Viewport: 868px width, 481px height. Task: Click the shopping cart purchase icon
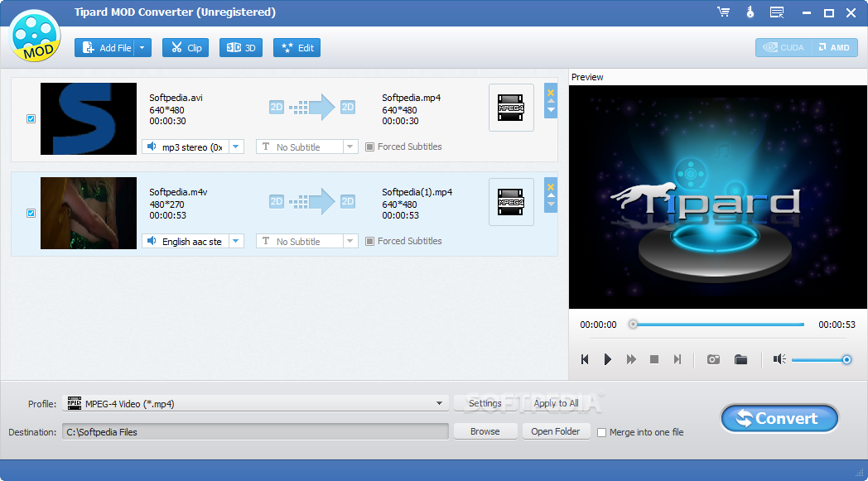(724, 12)
